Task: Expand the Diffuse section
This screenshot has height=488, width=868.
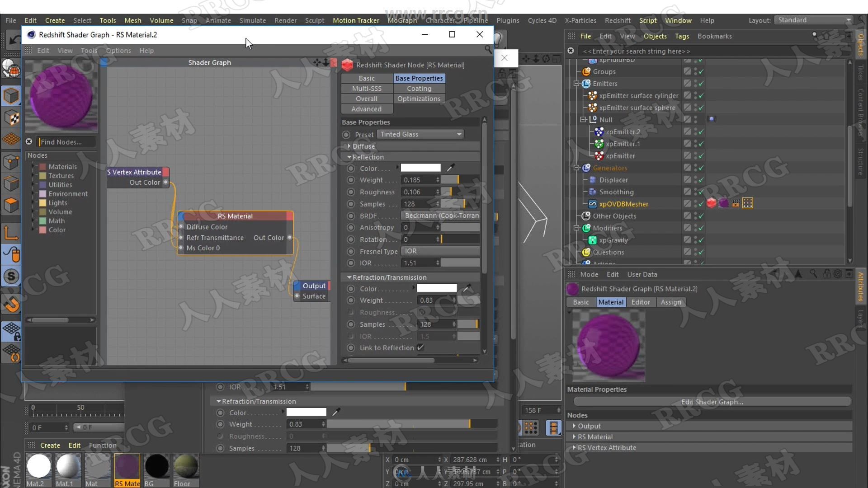Action: 349,146
